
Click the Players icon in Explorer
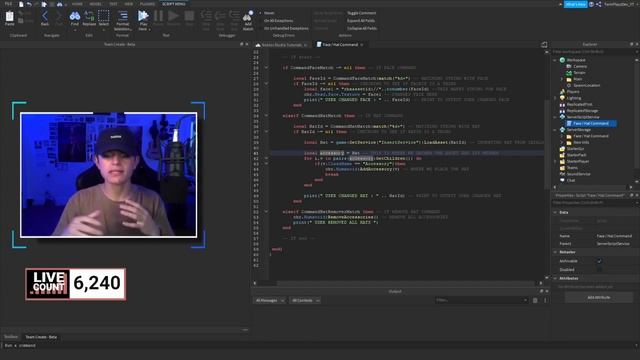point(562,91)
